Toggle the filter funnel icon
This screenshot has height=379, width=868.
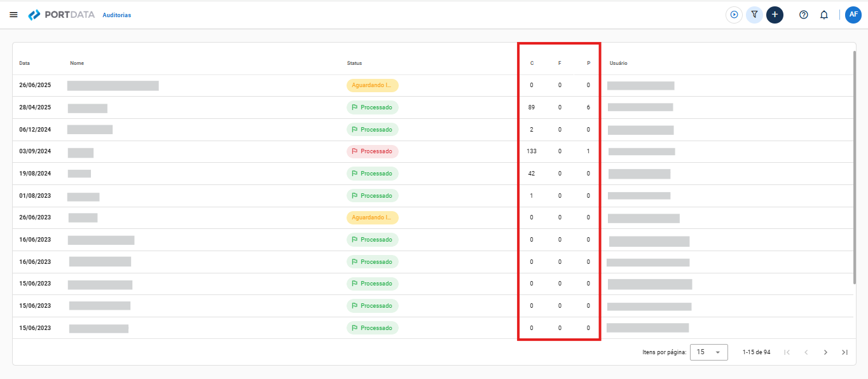coord(754,15)
